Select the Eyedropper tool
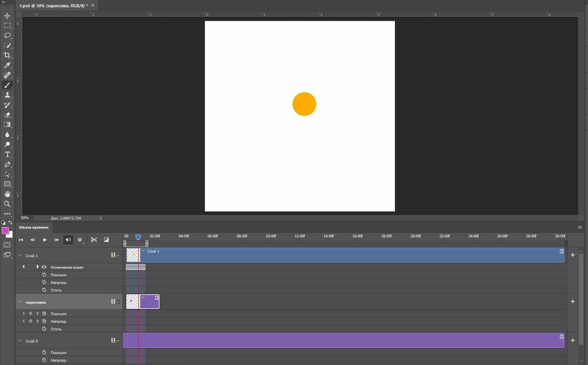 (x=7, y=65)
